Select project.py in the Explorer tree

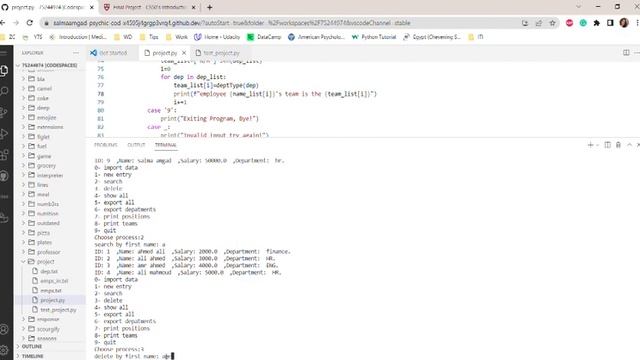click(52, 300)
